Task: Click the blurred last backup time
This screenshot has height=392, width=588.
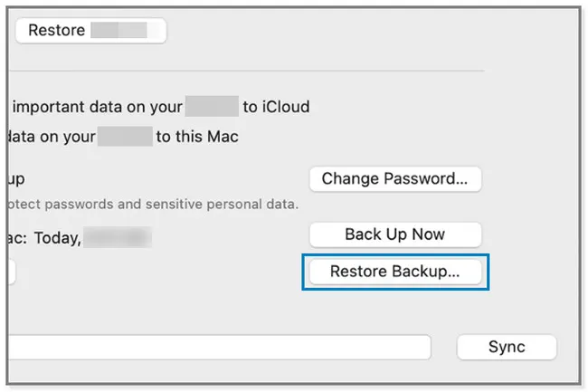Action: click(118, 237)
